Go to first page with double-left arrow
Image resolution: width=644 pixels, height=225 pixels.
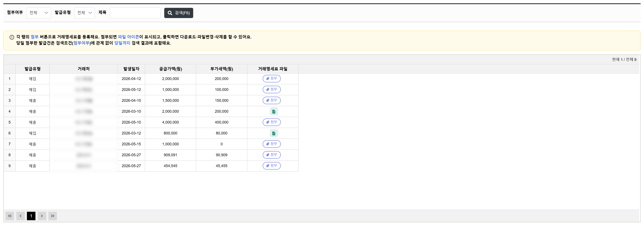10,216
